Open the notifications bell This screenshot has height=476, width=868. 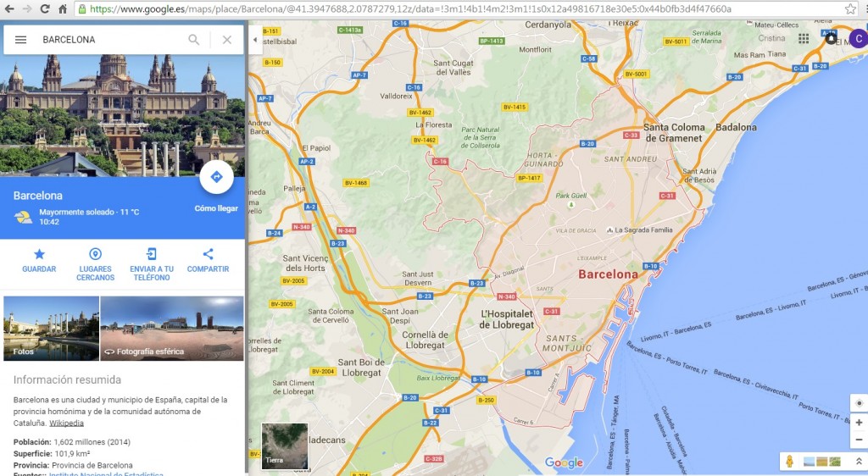point(831,38)
